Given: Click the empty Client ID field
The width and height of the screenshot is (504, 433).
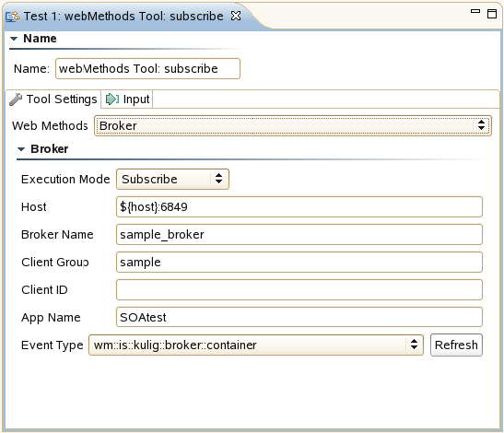Looking at the screenshot, I should click(x=299, y=290).
